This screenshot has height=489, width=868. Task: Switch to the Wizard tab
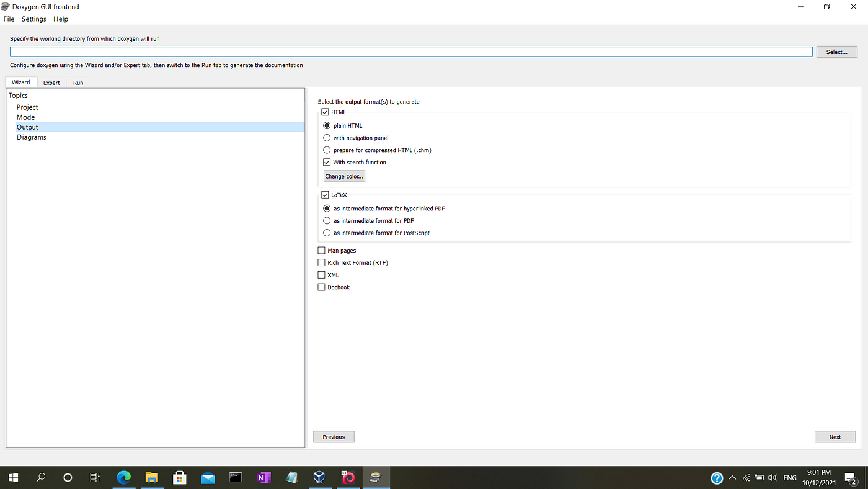click(20, 82)
